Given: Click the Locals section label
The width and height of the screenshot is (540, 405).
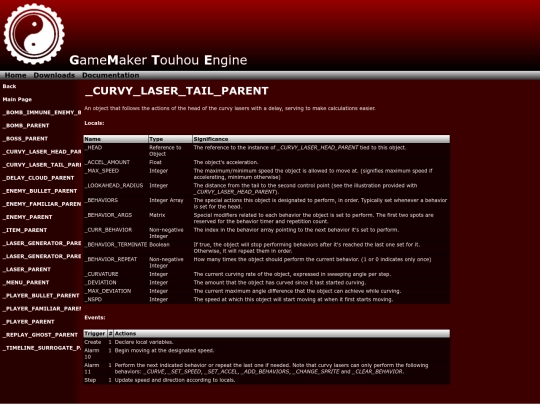Looking at the screenshot, I should click(94, 123).
